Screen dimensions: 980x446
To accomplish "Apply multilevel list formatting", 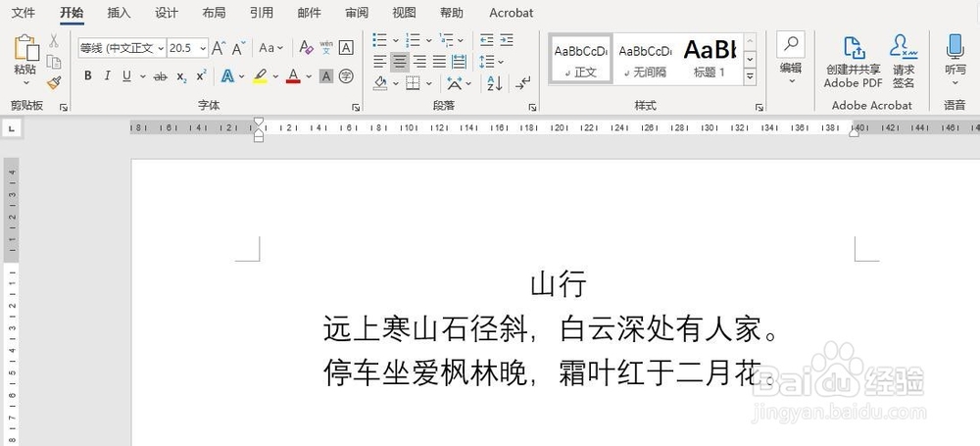I will pos(446,40).
